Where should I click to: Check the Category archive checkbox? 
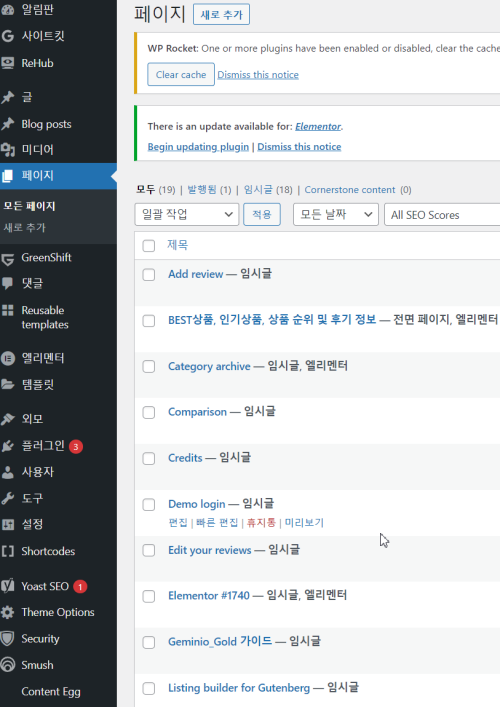(x=149, y=367)
